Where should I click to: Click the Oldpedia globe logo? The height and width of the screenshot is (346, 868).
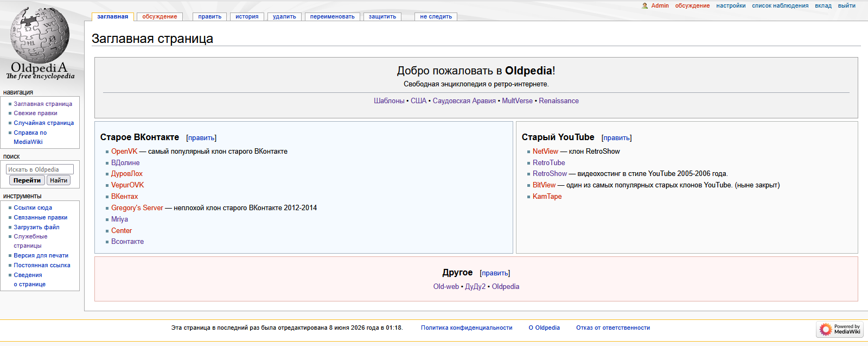point(40,43)
